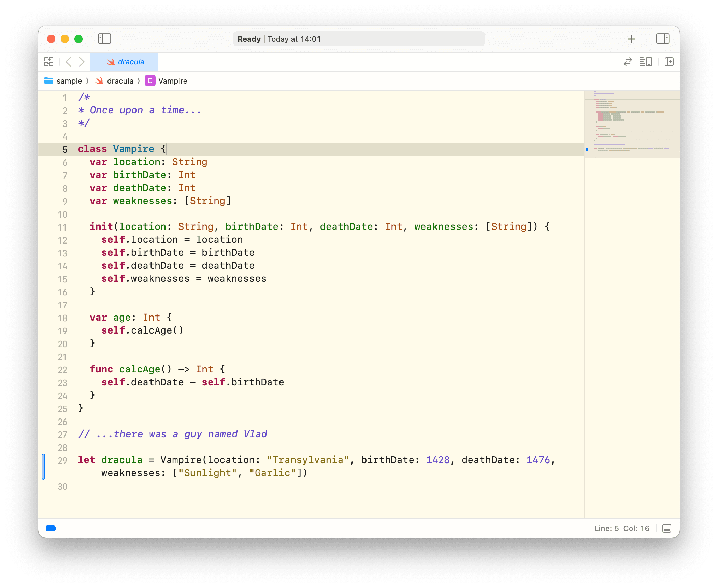The image size is (718, 588).
Task: Add a new editor split
Action: [x=669, y=62]
